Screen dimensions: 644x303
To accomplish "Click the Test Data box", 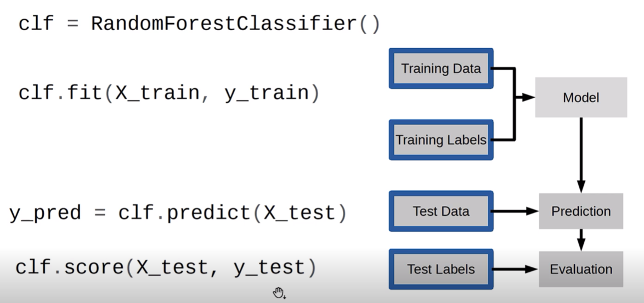I will (441, 211).
